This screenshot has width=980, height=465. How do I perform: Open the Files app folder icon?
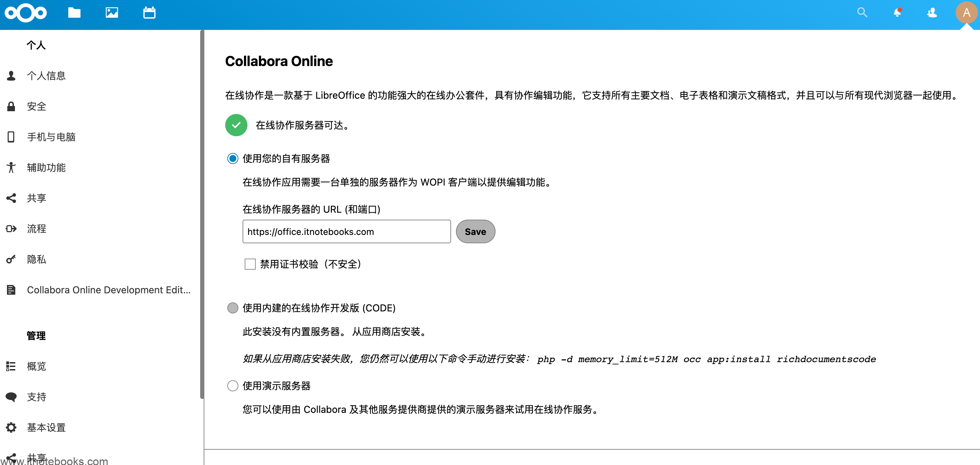(x=74, y=13)
